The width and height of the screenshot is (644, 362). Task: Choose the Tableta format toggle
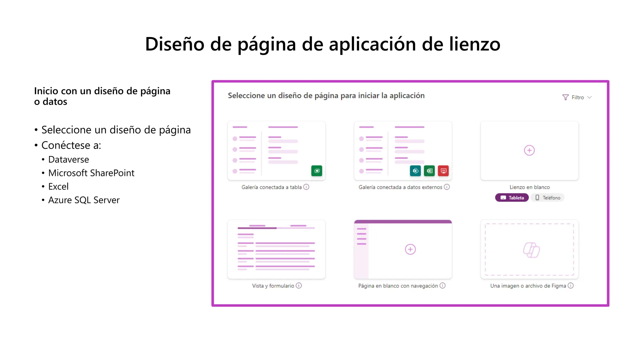(x=512, y=198)
